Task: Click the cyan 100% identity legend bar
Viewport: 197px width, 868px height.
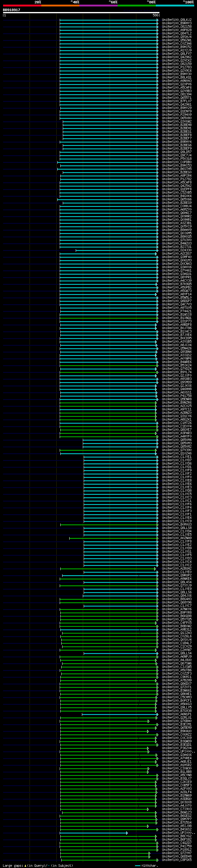Action: tap(175, 6)
